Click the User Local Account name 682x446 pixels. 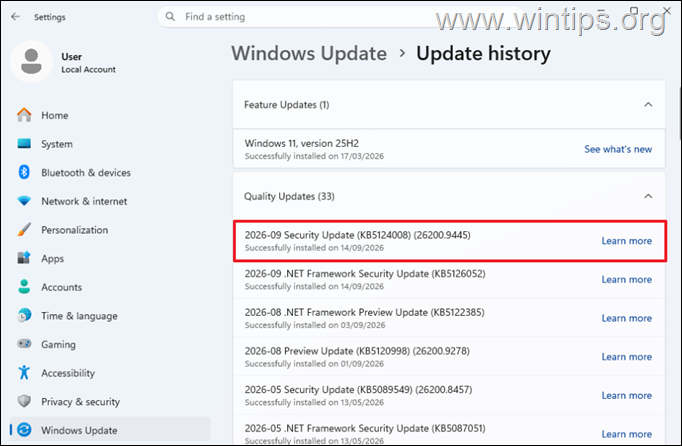[x=88, y=63]
